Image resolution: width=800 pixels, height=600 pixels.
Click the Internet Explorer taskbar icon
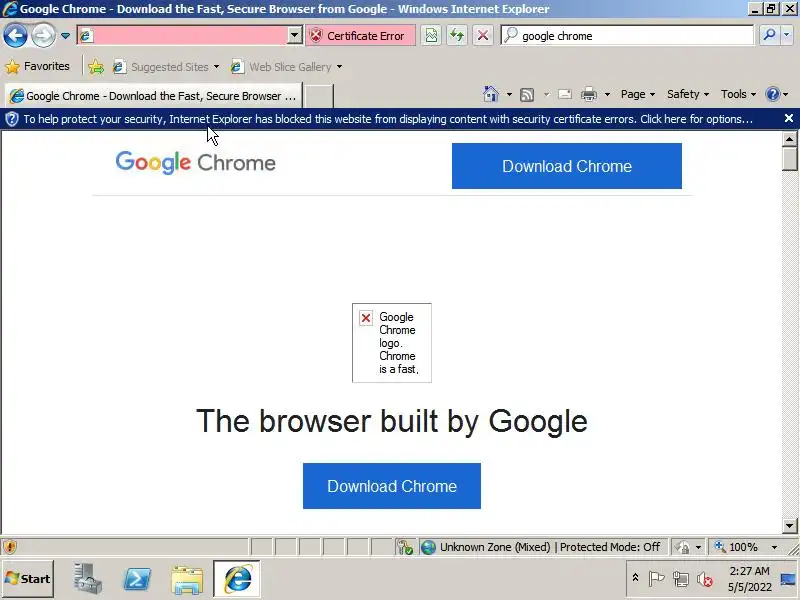237,579
